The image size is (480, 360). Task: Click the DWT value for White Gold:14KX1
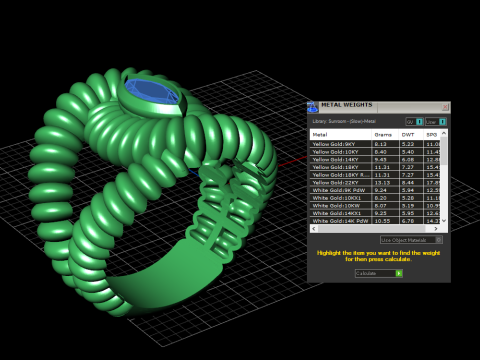(408, 213)
